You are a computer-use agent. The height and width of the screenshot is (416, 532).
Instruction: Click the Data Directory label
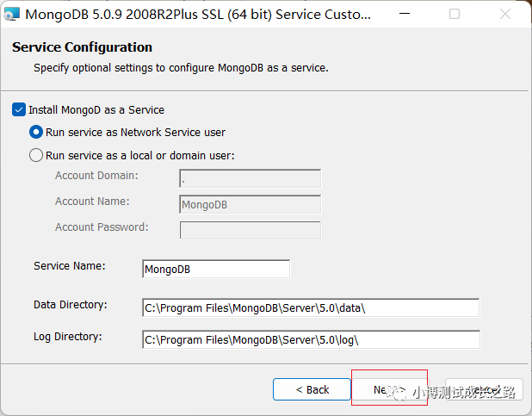point(71,305)
